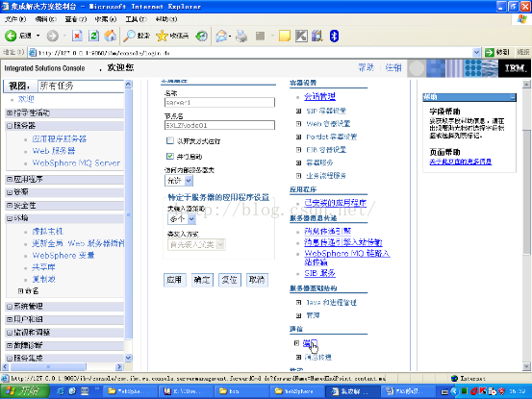Open the SIB 服务 link

coord(319,273)
